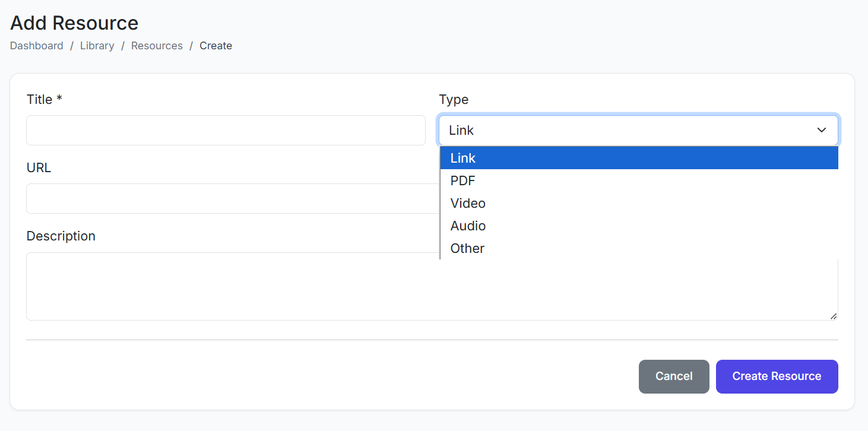Focus the Title text field
The width and height of the screenshot is (868, 431).
pyautogui.click(x=226, y=130)
